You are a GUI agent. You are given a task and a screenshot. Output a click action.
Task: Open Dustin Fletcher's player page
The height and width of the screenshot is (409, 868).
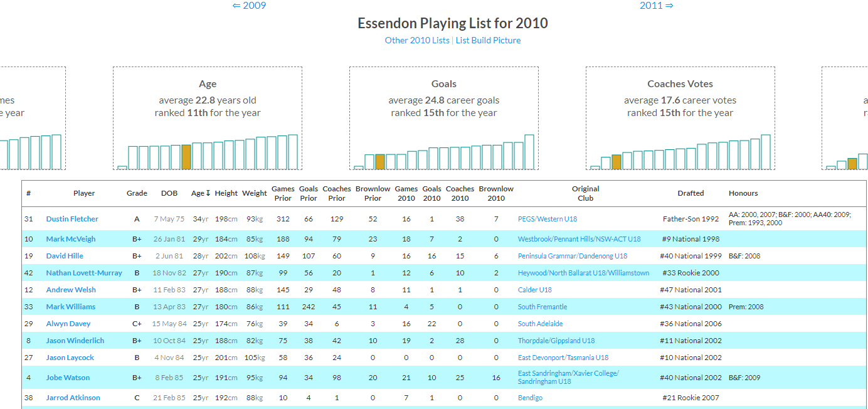[72, 219]
